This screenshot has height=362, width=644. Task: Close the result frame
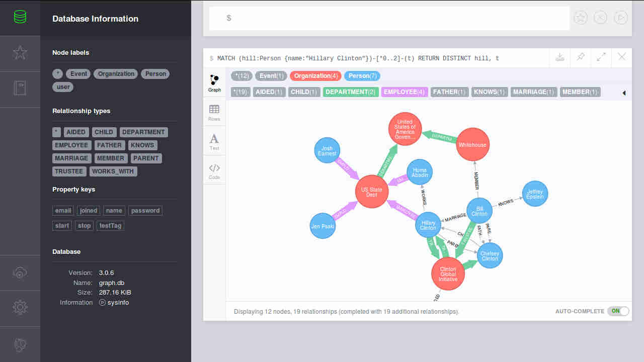[x=622, y=57]
